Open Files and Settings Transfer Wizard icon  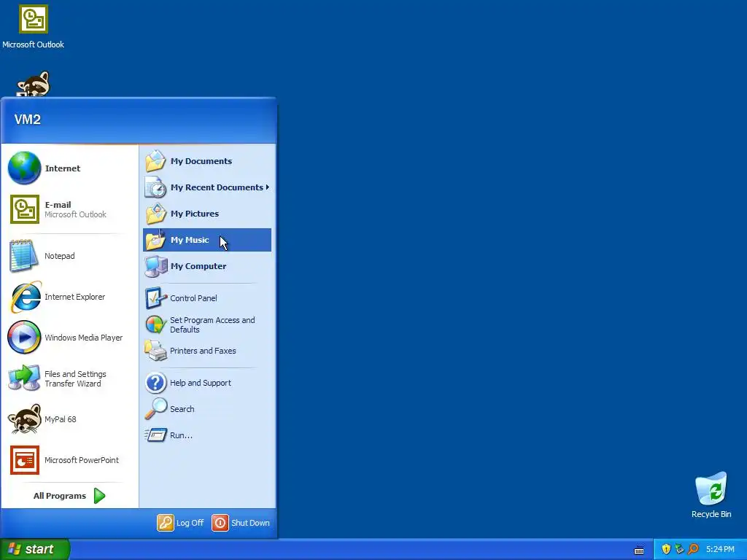coord(24,378)
